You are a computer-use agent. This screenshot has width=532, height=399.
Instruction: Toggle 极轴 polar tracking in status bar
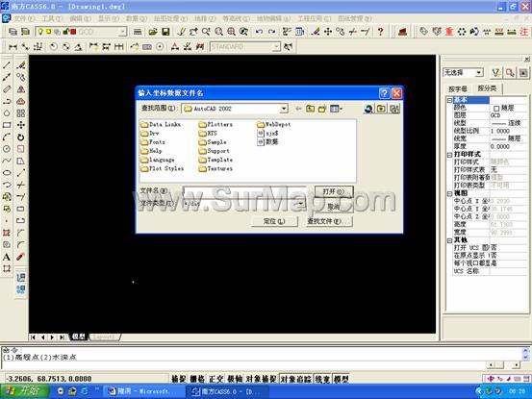[235, 379]
